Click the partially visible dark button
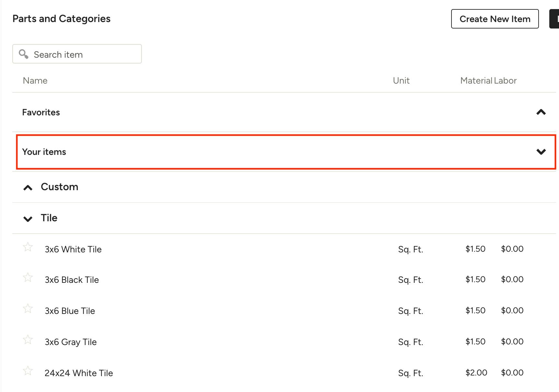559x392 pixels. coord(554,19)
